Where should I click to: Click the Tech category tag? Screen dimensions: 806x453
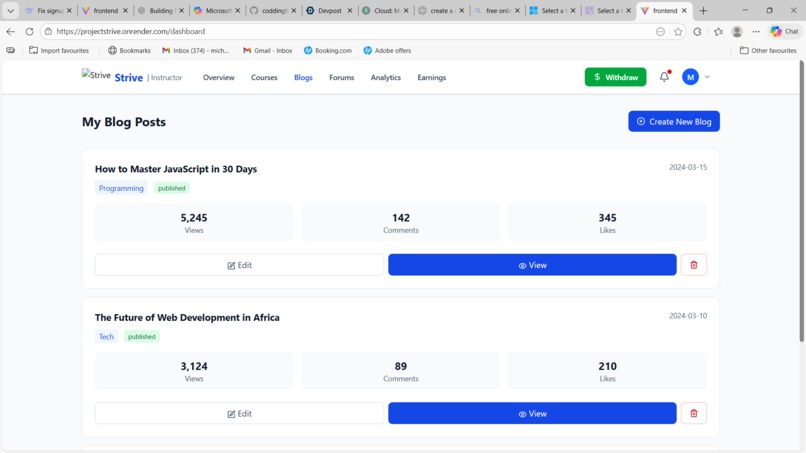106,337
